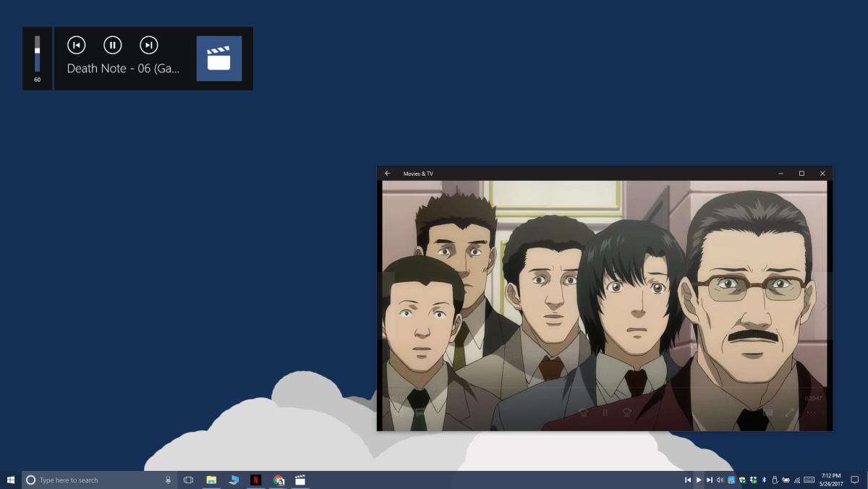868x489 pixels.
Task: Open Task View on the taskbar
Action: point(188,480)
